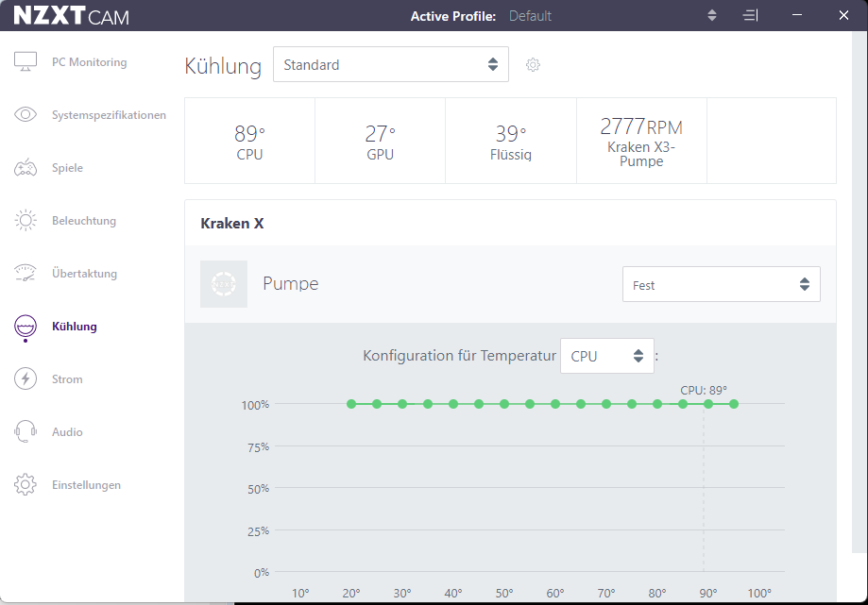Image resolution: width=868 pixels, height=605 pixels.
Task: Open Strom section
Action: click(67, 378)
